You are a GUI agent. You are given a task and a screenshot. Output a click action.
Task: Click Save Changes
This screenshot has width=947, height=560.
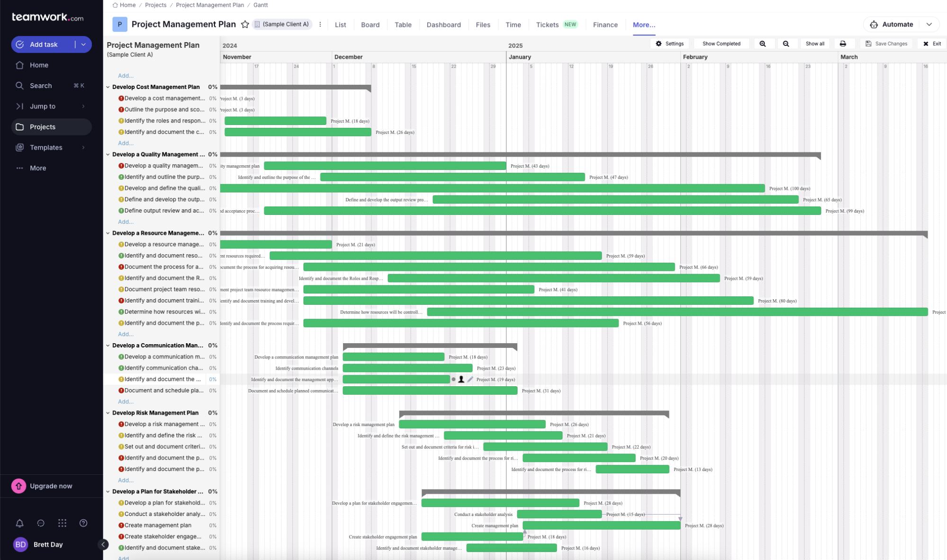(886, 44)
